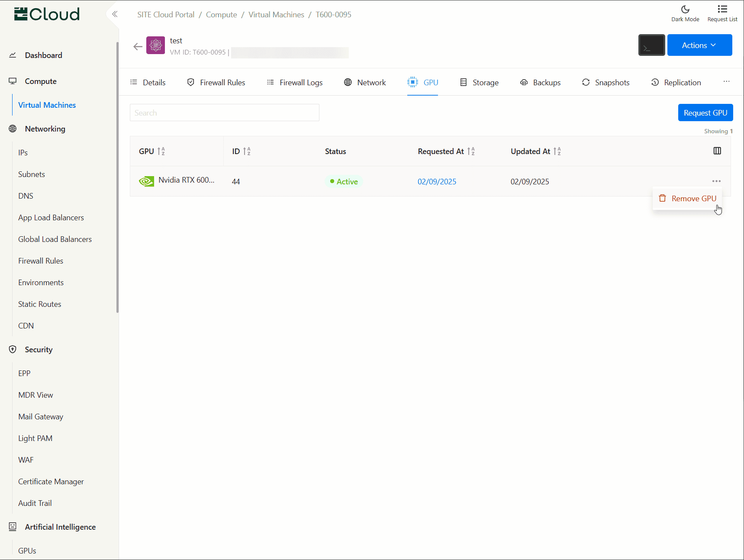This screenshot has width=744, height=560.
Task: Toggle Dark Mode
Action: (x=685, y=13)
